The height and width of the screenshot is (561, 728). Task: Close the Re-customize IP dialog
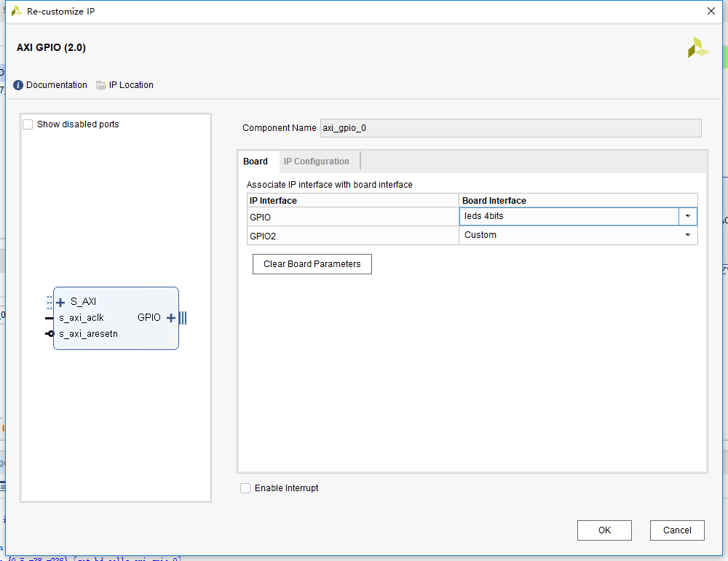pyautogui.click(x=711, y=11)
